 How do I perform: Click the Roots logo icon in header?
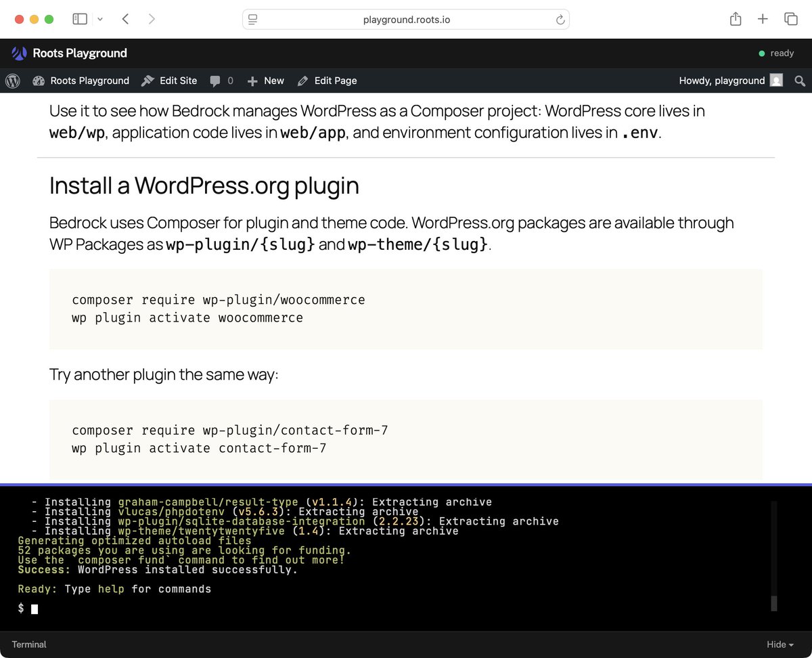(x=20, y=53)
